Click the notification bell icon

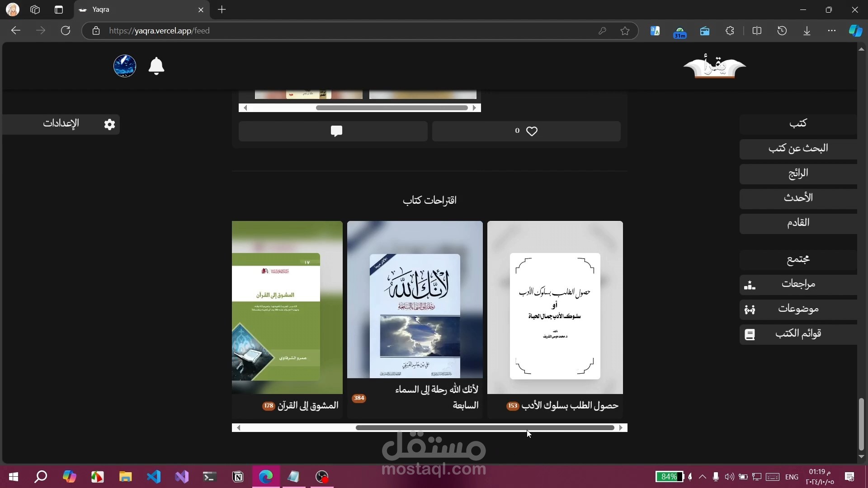[x=156, y=66]
